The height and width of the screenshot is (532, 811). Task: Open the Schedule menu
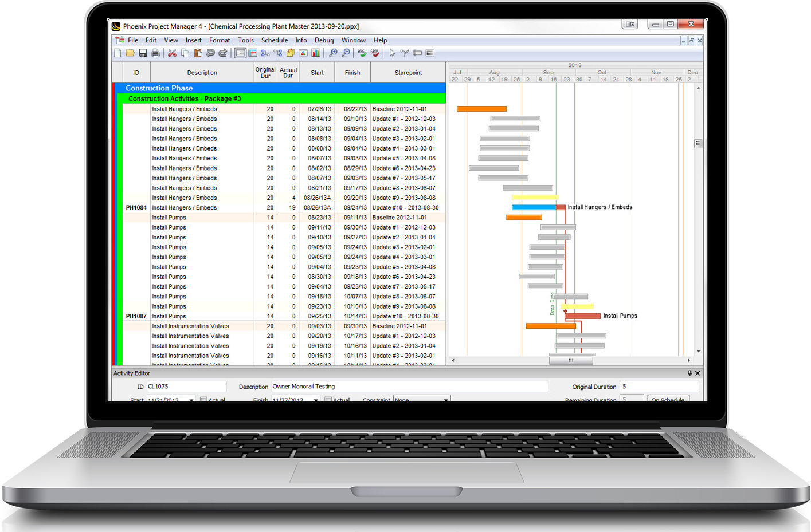pyautogui.click(x=274, y=40)
